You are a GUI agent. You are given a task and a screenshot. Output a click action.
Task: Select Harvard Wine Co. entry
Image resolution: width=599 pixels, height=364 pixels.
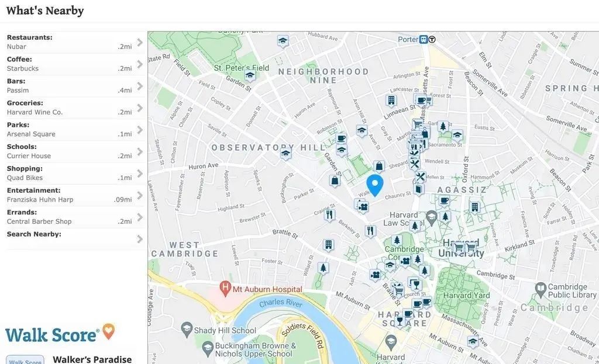(35, 112)
